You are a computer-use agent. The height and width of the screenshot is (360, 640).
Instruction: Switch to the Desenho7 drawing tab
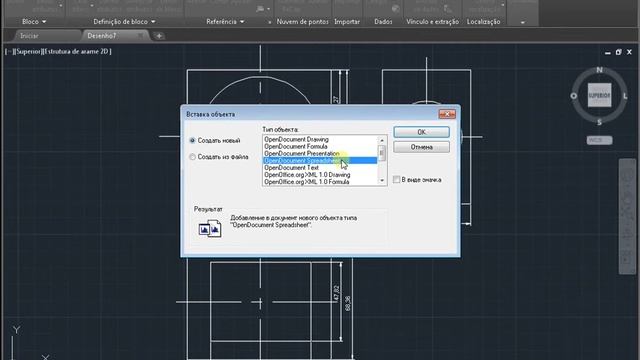(x=102, y=36)
